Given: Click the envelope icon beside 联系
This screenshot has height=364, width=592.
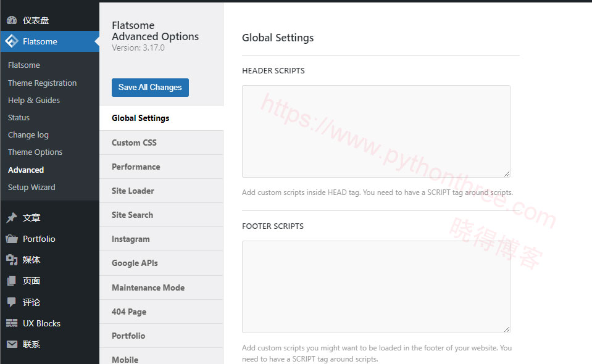Looking at the screenshot, I should click(12, 344).
